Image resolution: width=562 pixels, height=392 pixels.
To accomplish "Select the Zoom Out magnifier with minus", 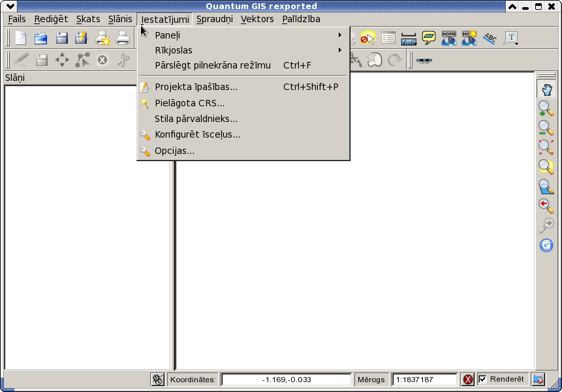I will 546,128.
